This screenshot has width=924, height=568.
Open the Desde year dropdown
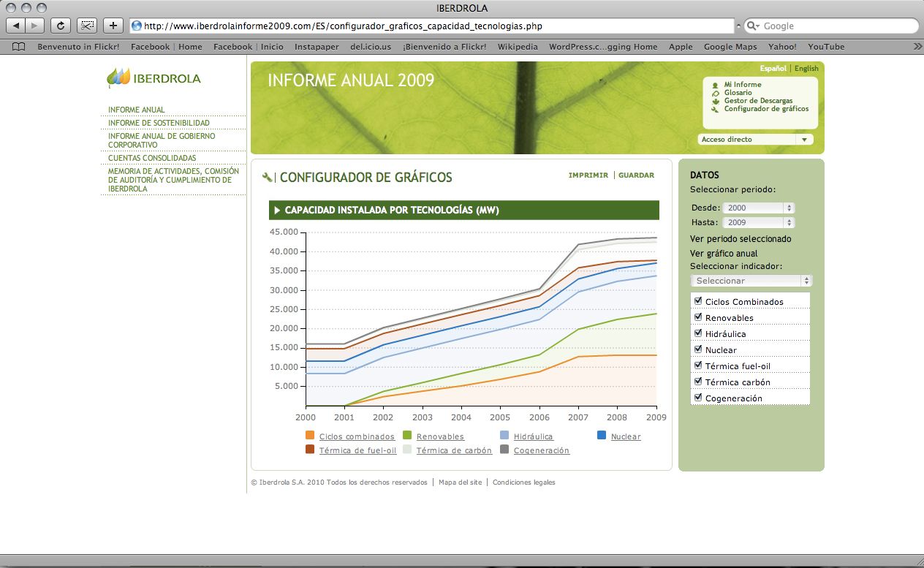(758, 208)
